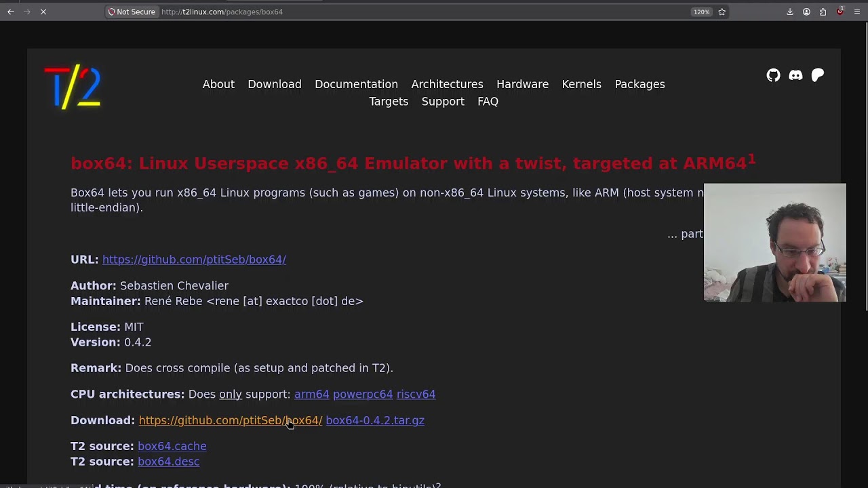This screenshot has width=868, height=488.
Task: Click the License value MIT
Action: [x=134, y=327]
